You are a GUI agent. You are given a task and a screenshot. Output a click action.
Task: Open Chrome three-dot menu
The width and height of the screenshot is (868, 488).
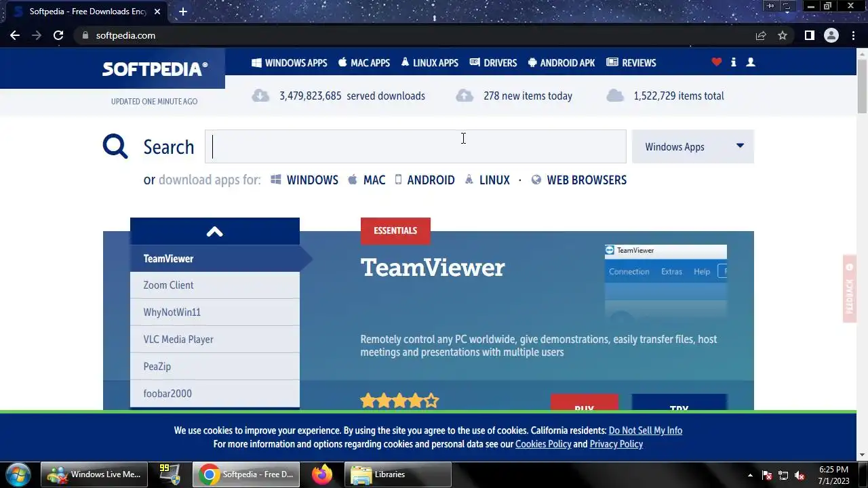coord(853,35)
